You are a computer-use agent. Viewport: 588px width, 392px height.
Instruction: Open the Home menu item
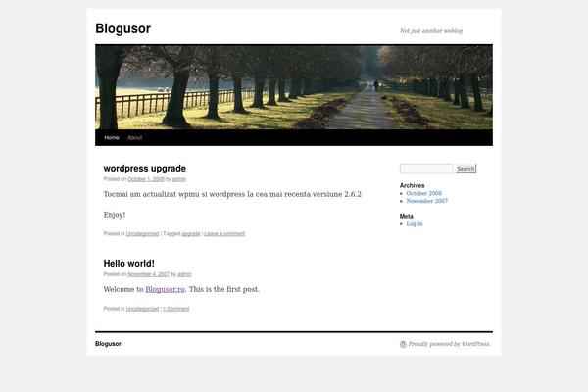(112, 137)
